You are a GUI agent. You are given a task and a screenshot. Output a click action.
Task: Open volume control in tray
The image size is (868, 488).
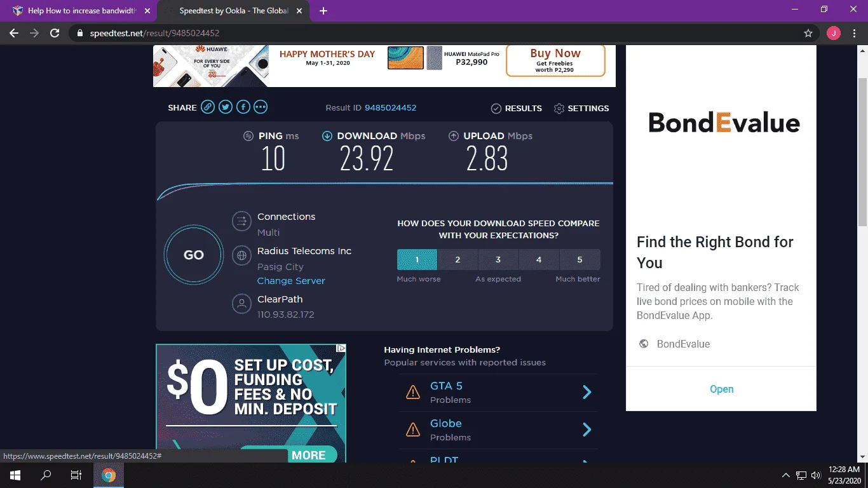pyautogui.click(x=816, y=475)
